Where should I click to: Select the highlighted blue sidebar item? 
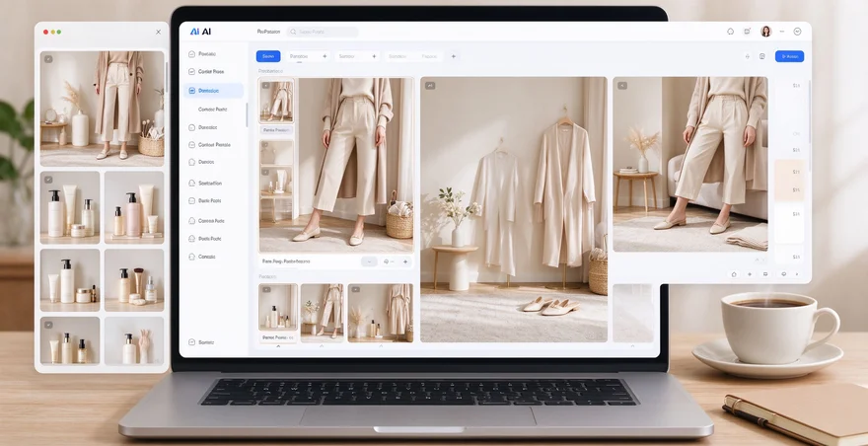coord(214,91)
